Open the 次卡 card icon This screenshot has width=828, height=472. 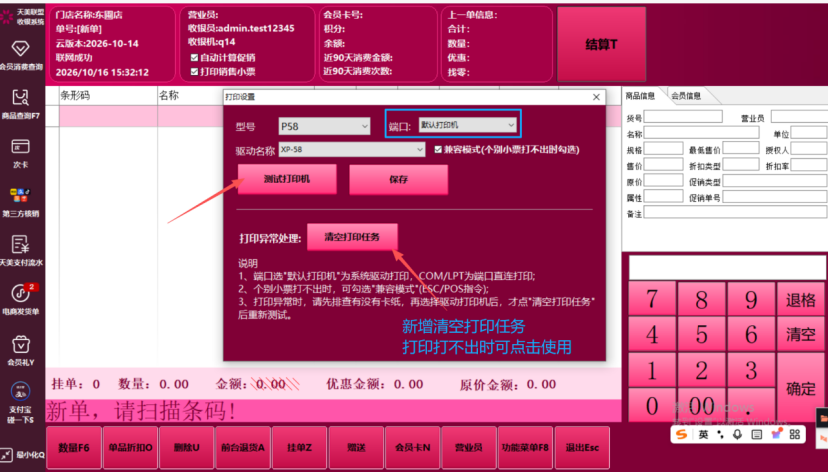pos(21,153)
